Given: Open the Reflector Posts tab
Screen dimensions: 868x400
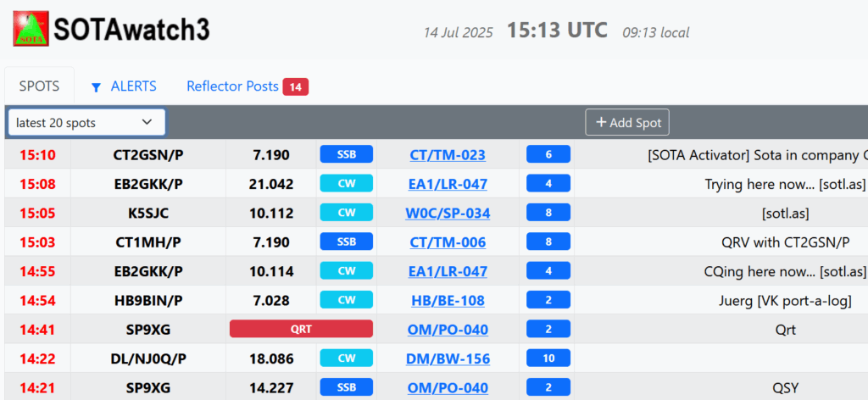Looking at the screenshot, I should pos(232,86).
